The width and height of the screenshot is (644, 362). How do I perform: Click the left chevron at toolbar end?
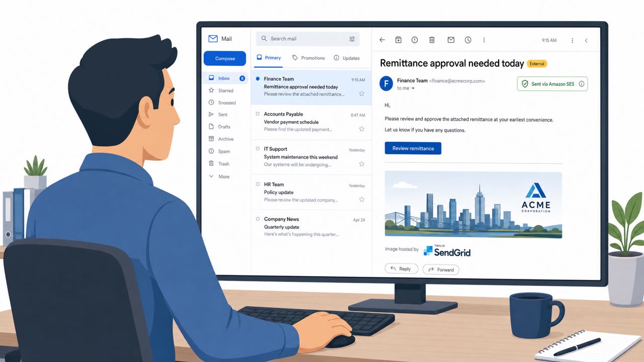586,41
